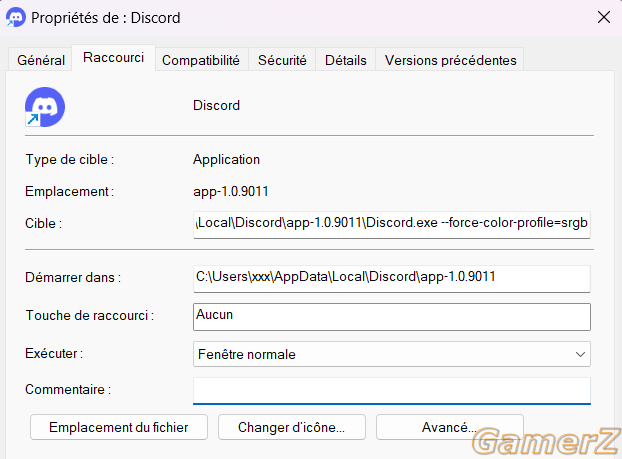
Task: Click the large Discord shortcut icon
Action: [x=45, y=107]
